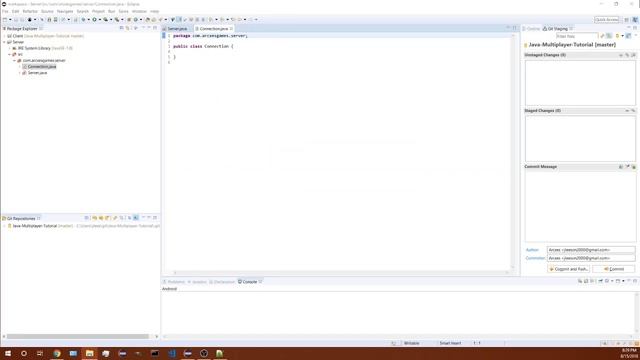Open the Window menu
The height and width of the screenshot is (360, 640).
pyautogui.click(x=139, y=11)
